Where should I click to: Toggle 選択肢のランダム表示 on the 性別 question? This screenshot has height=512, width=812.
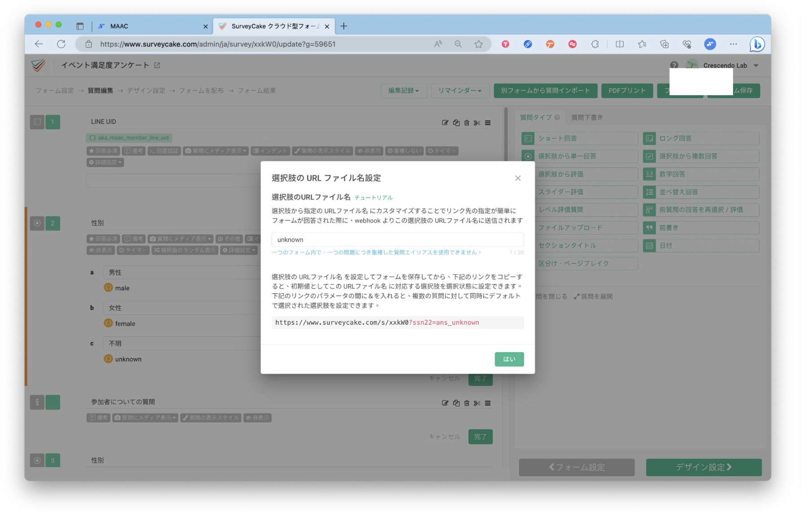(x=184, y=250)
